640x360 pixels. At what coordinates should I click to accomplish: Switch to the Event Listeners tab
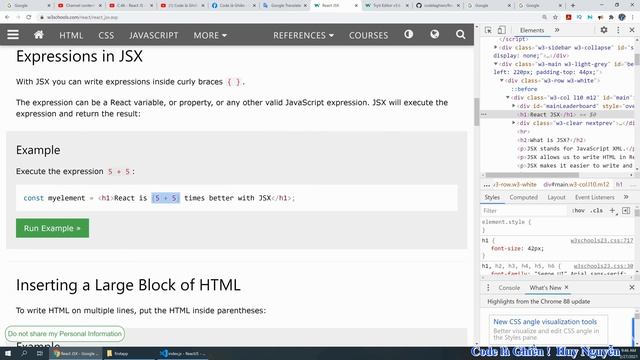tap(594, 197)
